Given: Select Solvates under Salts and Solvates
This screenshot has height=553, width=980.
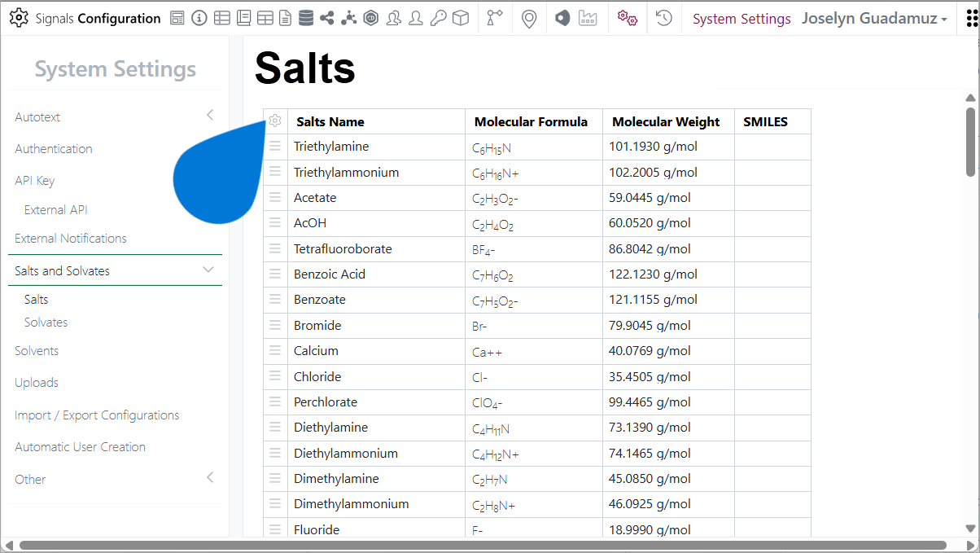Looking at the screenshot, I should [46, 322].
